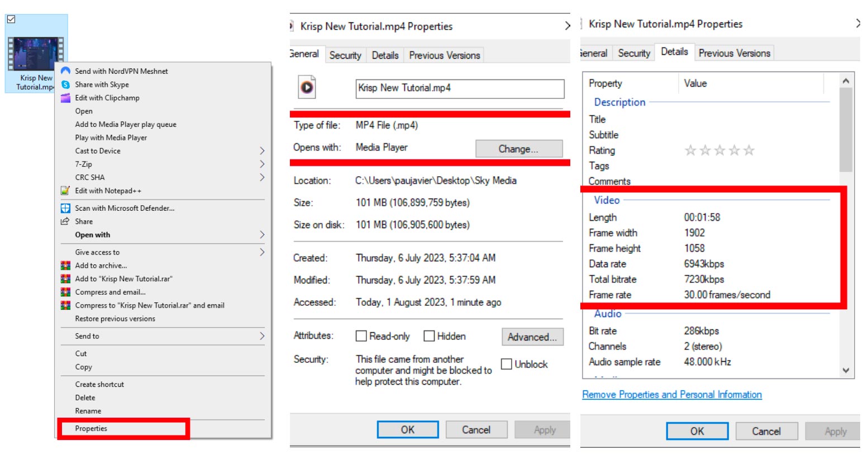Click the NordVPN Meshnet icon in context menu
Screen dimensions: 868x454
tap(65, 71)
